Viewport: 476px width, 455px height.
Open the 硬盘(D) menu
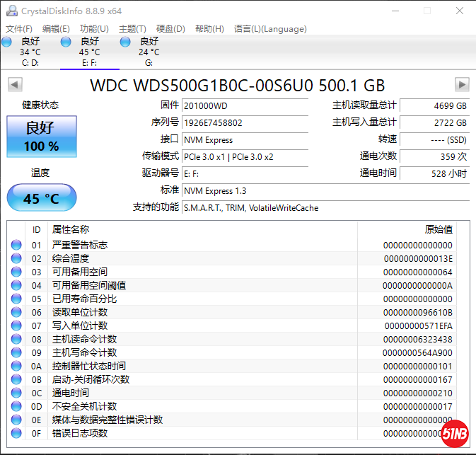click(x=170, y=29)
